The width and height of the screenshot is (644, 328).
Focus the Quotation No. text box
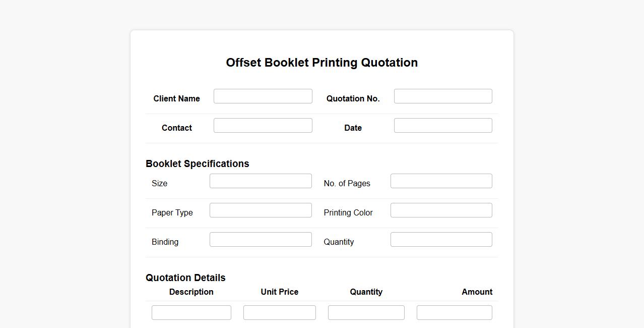tap(443, 96)
